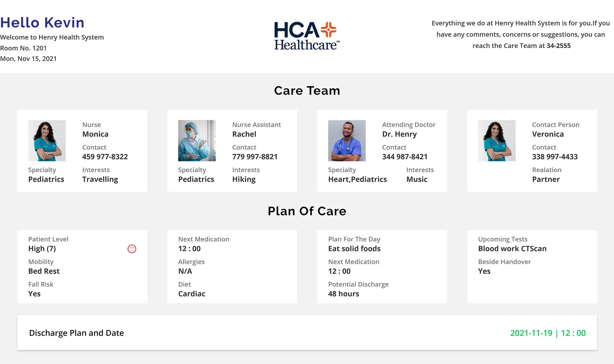Click Care Team phone number 34-2555
614x364 pixels.
558,46
